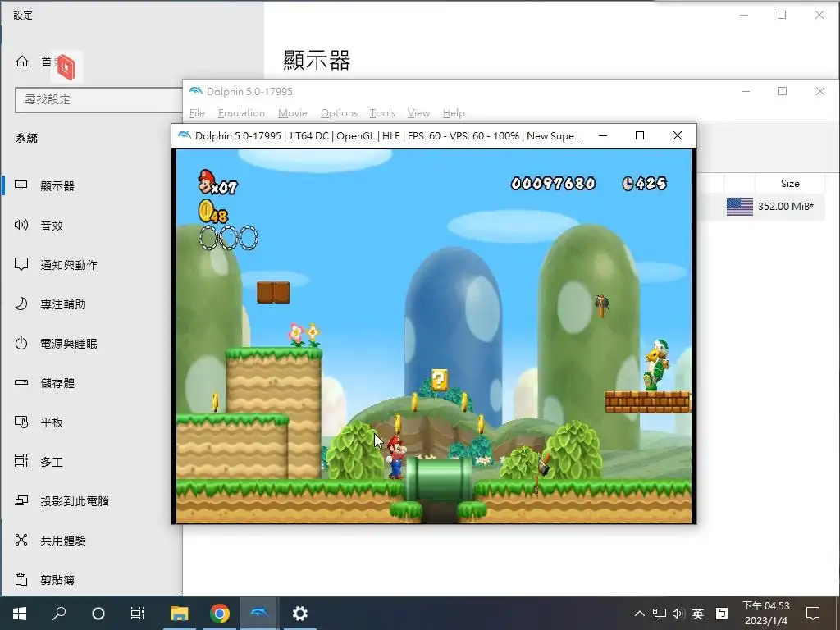Close the Dolphin game render window
Viewport: 840px width, 630px height.
pos(678,135)
